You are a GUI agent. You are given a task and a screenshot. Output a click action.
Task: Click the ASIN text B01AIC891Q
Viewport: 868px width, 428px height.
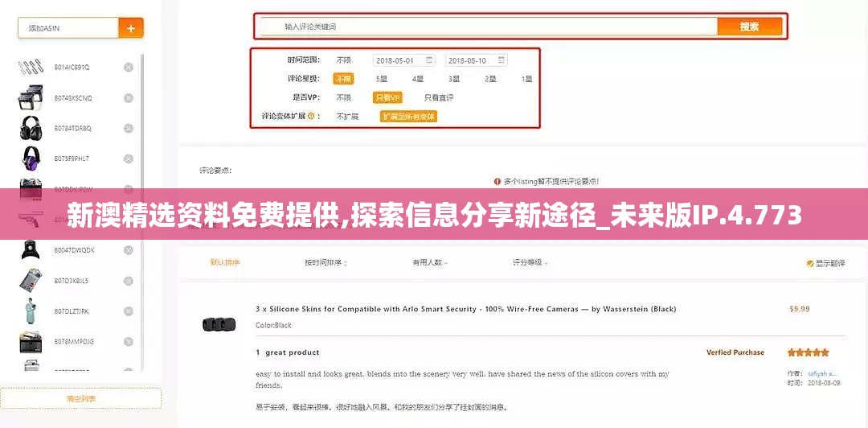(x=72, y=67)
